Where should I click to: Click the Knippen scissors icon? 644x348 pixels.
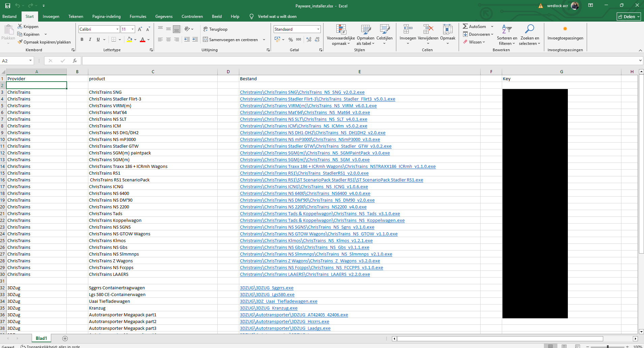click(x=20, y=26)
